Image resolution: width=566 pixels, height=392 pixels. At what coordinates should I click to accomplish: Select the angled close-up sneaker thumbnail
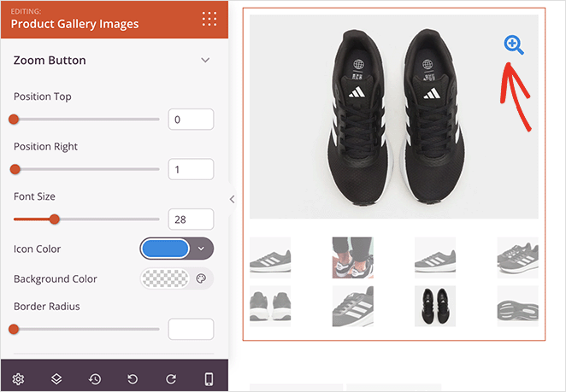(x=352, y=307)
